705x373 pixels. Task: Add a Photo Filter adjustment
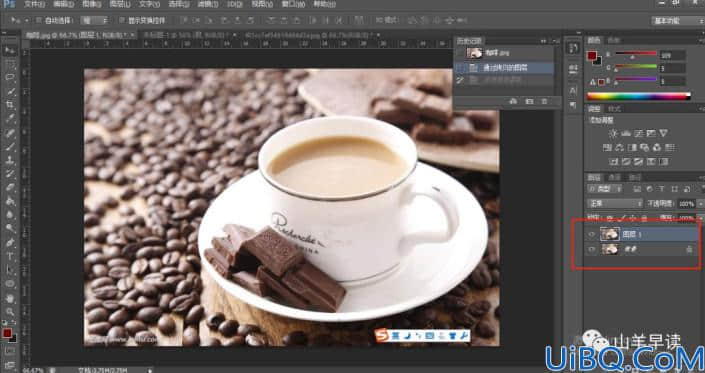point(644,147)
